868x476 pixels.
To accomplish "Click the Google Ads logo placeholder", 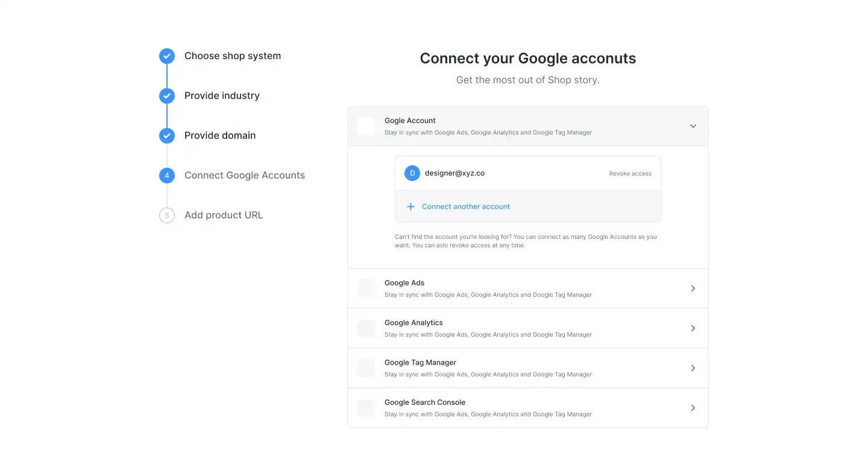I will (366, 288).
